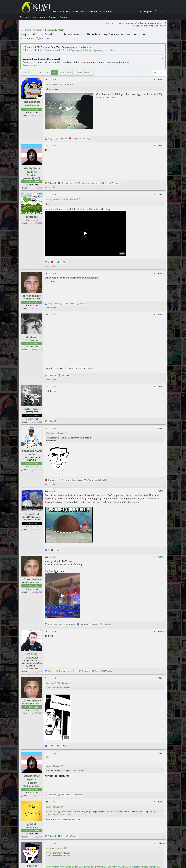Screen dimensions: 186x868
Task: Open page-jump ellipsis between pages 1 and 3200
Action: click(35, 73)
